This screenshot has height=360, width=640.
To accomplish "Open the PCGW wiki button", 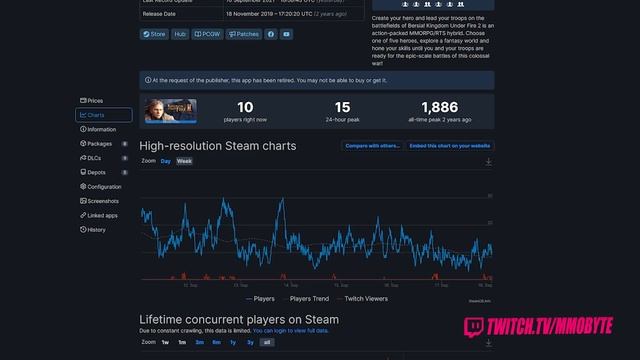I will [x=207, y=34].
